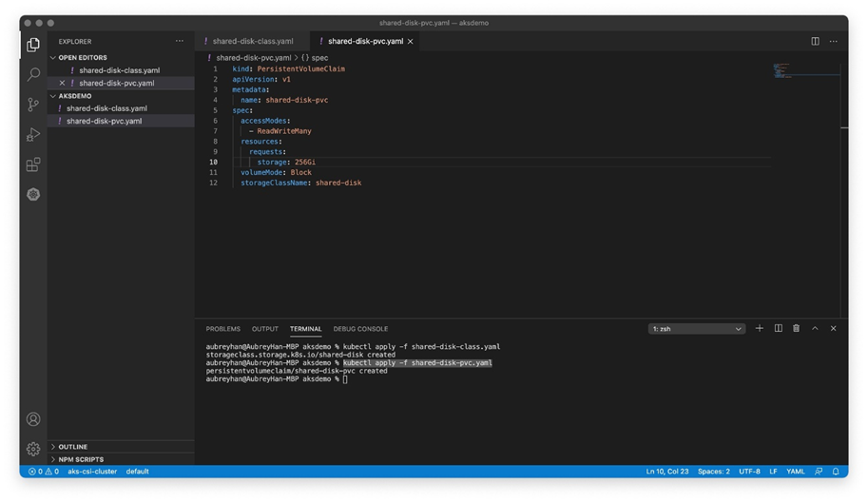The image size is (868, 502).
Task: Click YAML language mode in status bar
Action: [796, 472]
